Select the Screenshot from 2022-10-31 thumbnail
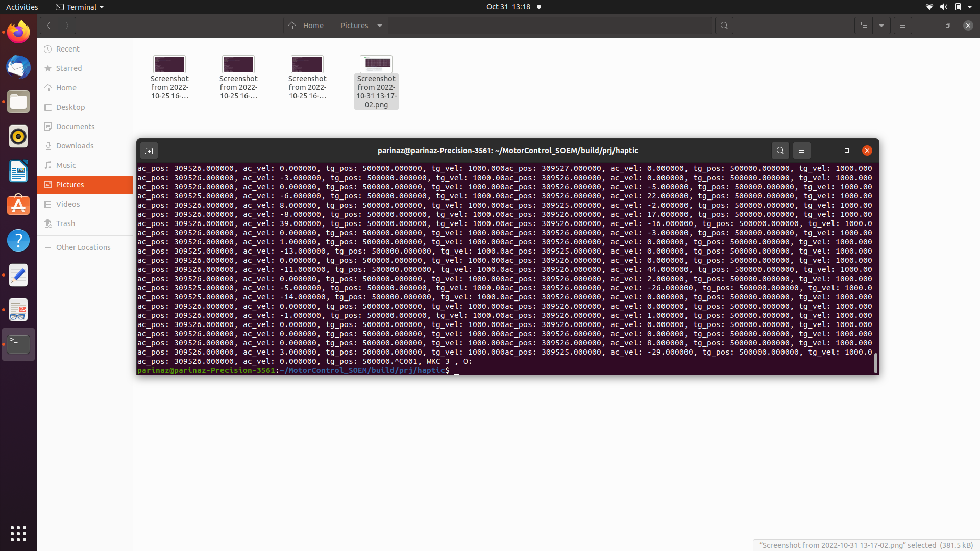980x551 pixels. click(x=376, y=64)
